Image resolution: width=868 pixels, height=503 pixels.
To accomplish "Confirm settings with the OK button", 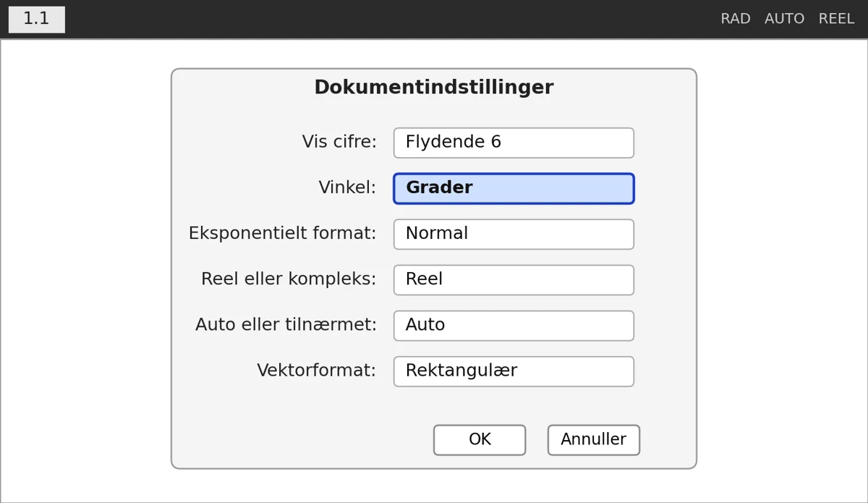I will [480, 440].
